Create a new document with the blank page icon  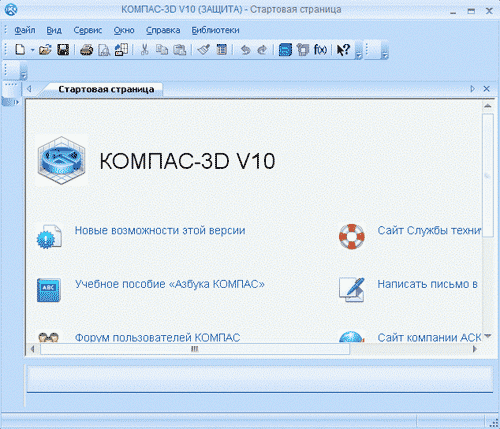coord(20,50)
